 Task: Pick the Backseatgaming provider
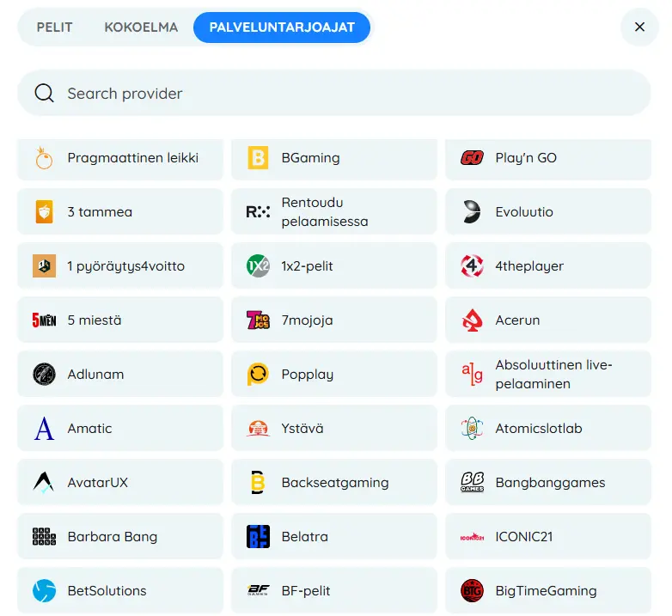tap(333, 483)
